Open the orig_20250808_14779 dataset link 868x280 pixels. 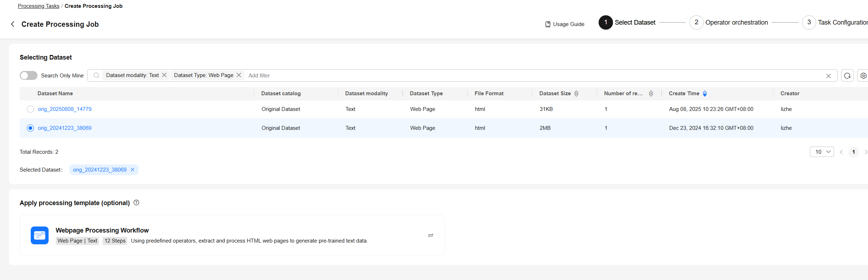[65, 109]
